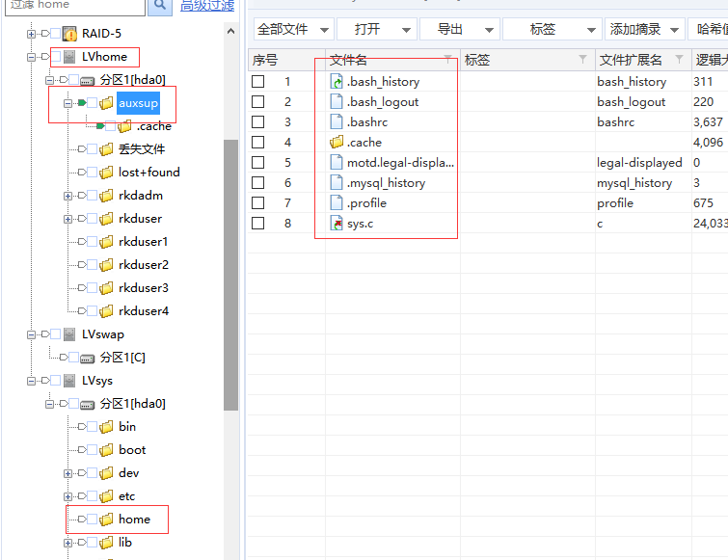Select the home folder under LVsys
Screen dimensions: 728x560
[x=135, y=520]
